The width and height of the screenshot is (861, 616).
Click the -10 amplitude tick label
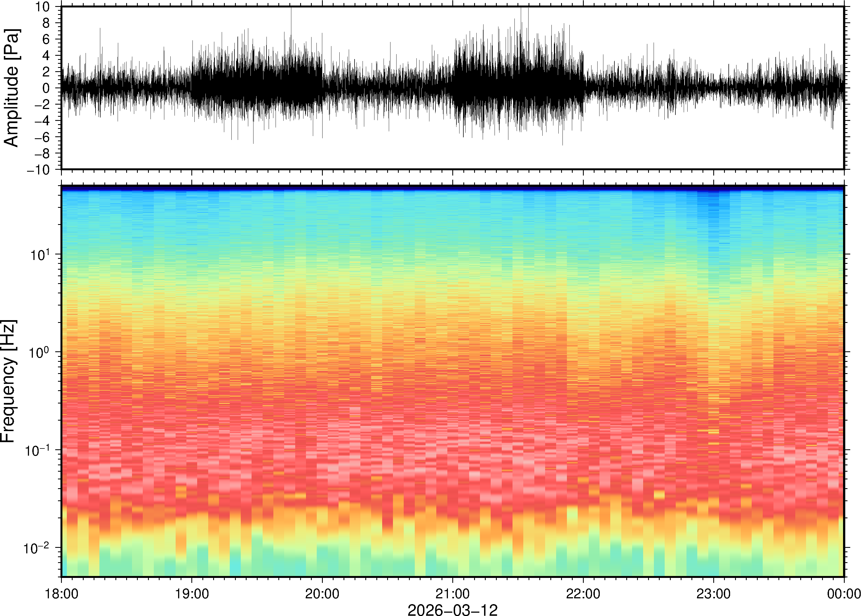(x=39, y=169)
